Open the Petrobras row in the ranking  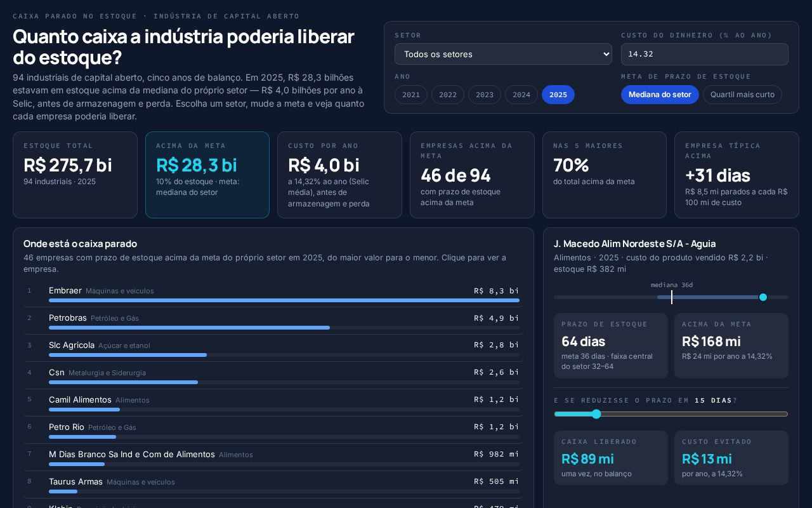273,321
